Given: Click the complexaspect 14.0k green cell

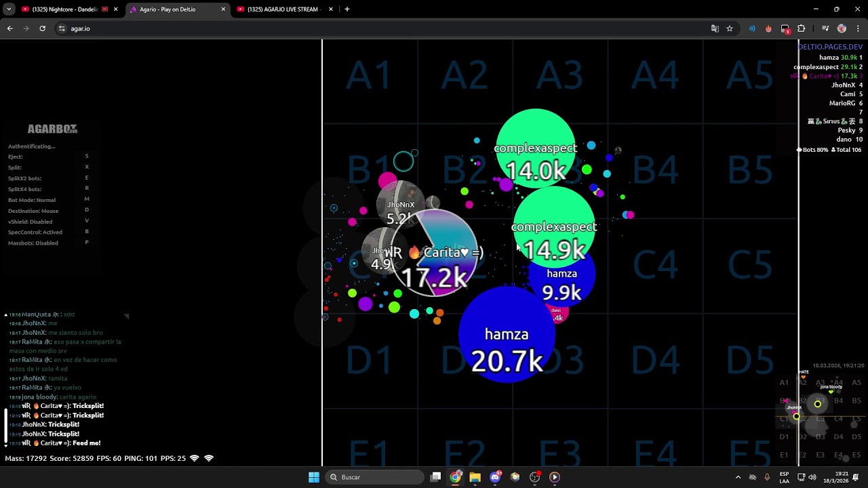Looking at the screenshot, I should coord(536,149).
